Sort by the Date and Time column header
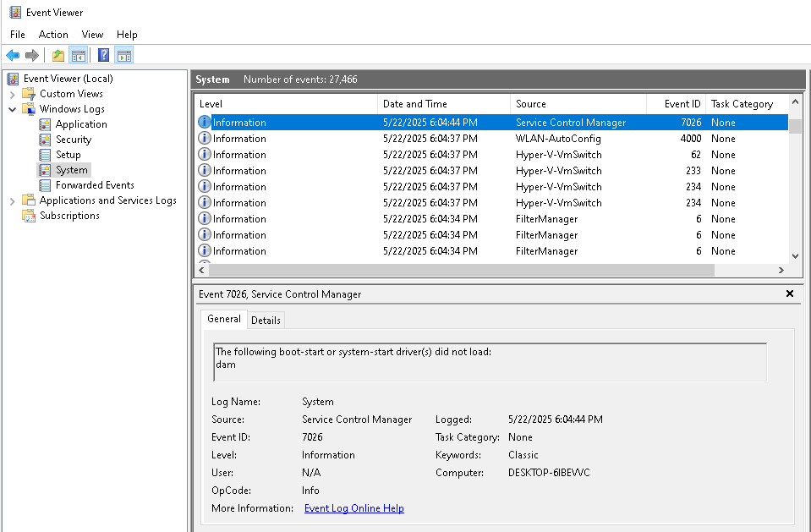 click(444, 103)
